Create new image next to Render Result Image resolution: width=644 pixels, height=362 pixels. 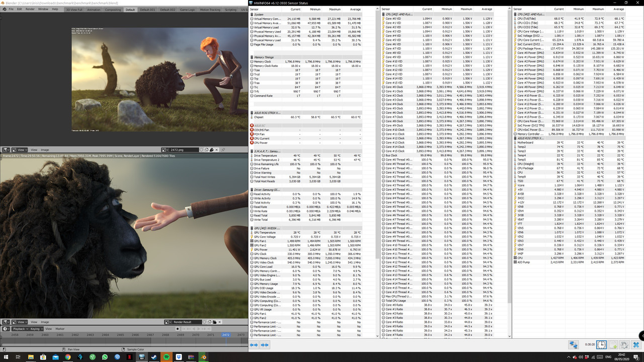[210, 322]
